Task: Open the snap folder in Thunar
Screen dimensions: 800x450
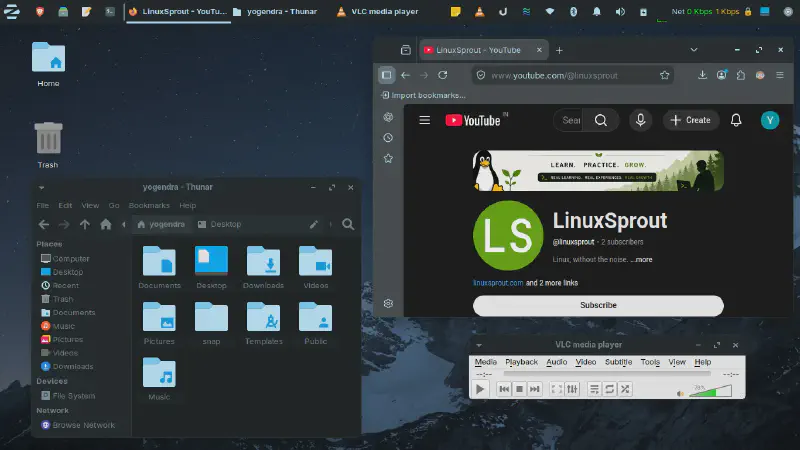Action: pos(211,323)
